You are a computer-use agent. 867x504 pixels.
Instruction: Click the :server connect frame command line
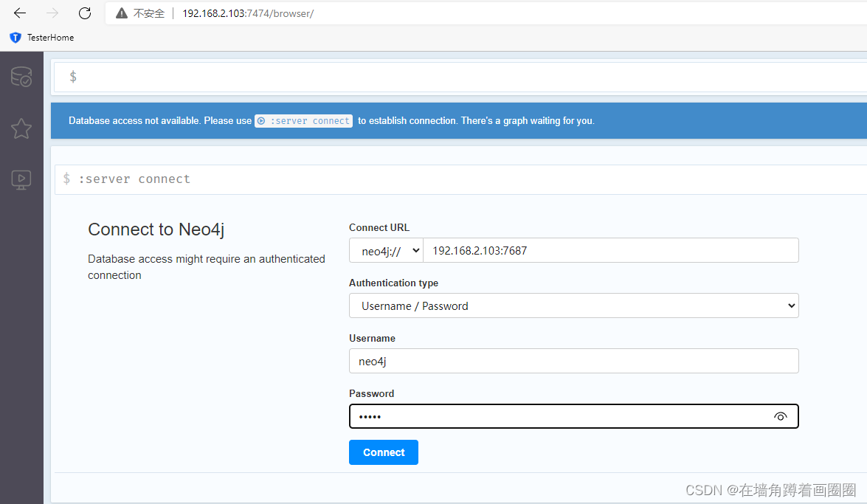(460, 179)
